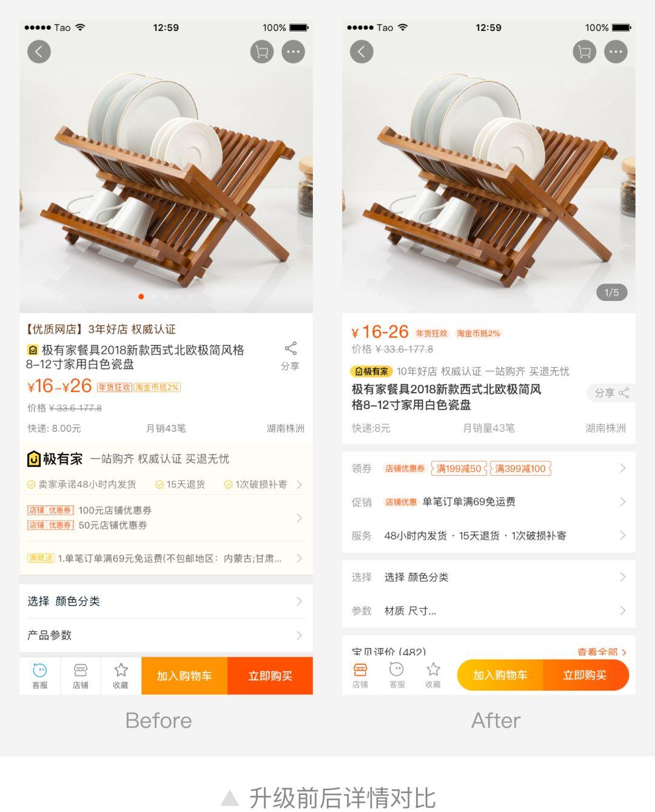Open 查看全部 reviews link in After screen
655x812 pixels.
click(x=602, y=652)
